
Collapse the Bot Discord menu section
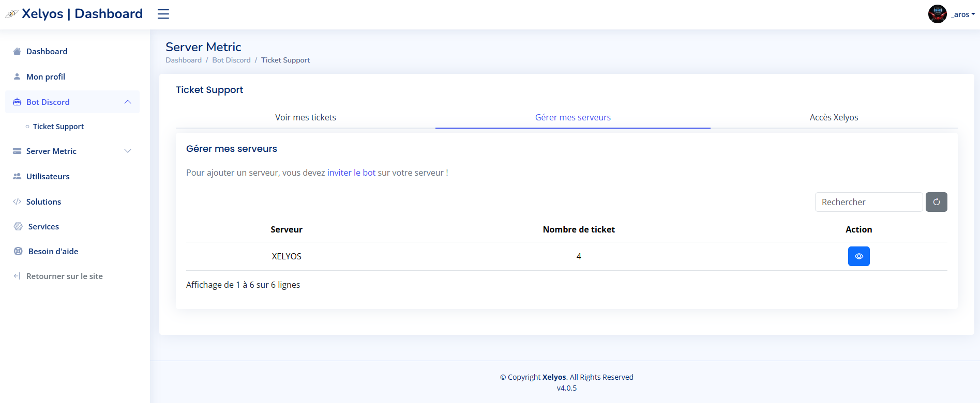tap(128, 102)
